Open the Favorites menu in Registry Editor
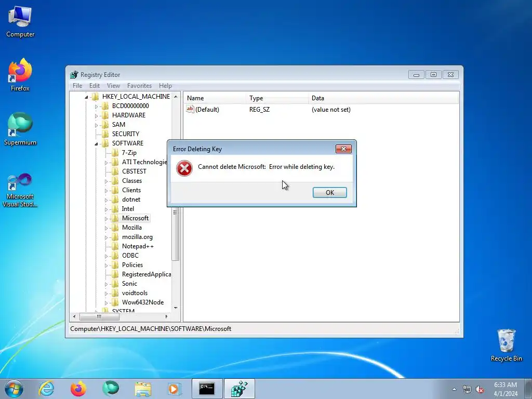The image size is (532, 399). click(x=139, y=86)
